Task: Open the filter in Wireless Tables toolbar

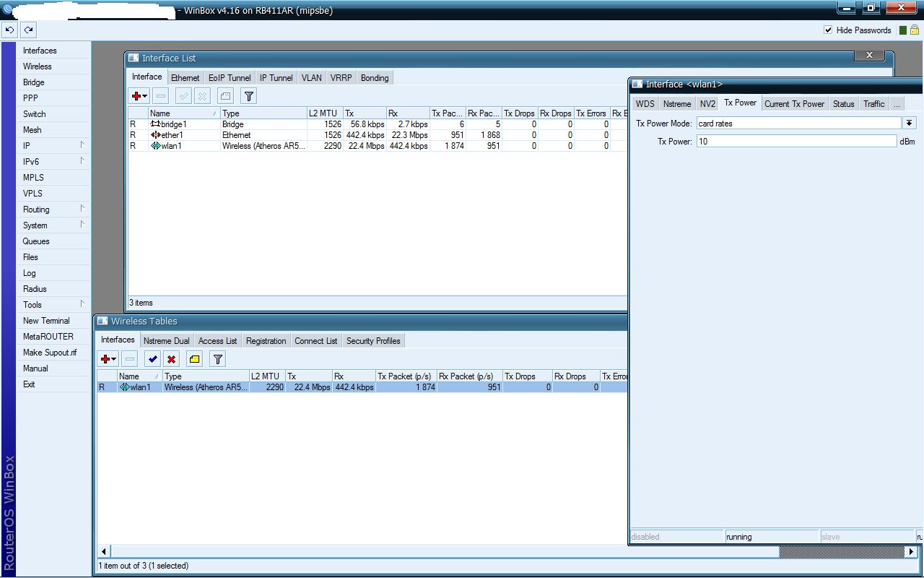Action: pos(218,359)
